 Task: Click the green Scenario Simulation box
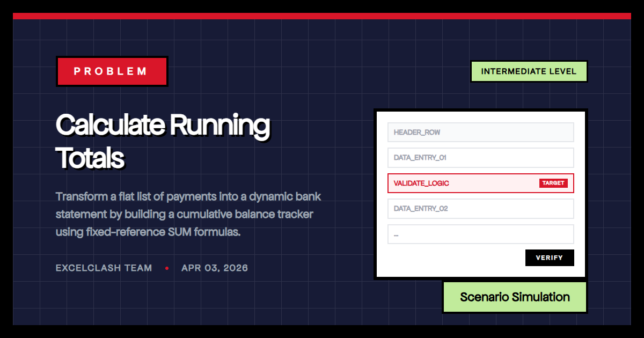click(514, 297)
